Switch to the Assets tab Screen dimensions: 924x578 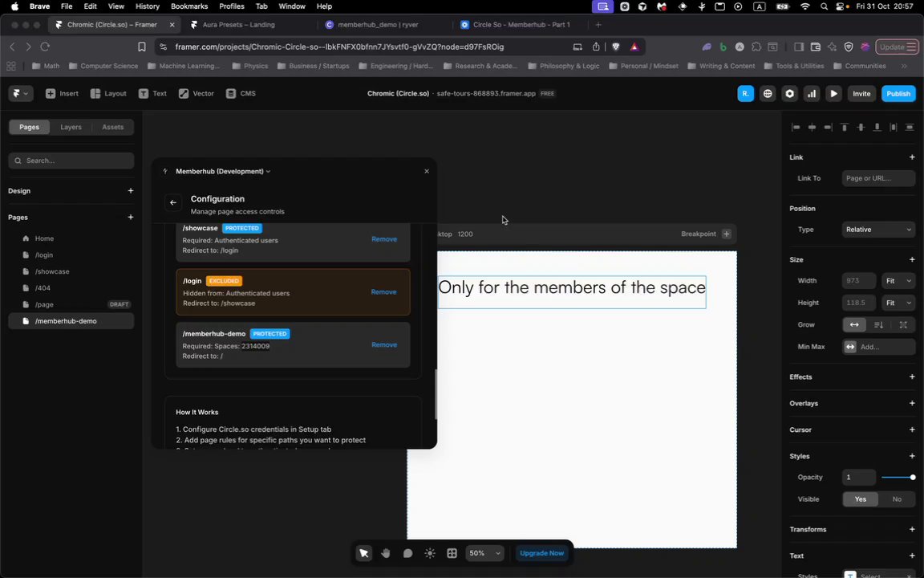point(112,127)
